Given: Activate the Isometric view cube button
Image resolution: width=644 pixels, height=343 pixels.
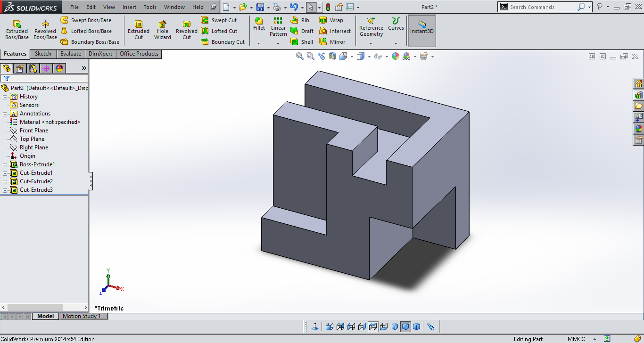Looking at the screenshot, I should pos(395,327).
